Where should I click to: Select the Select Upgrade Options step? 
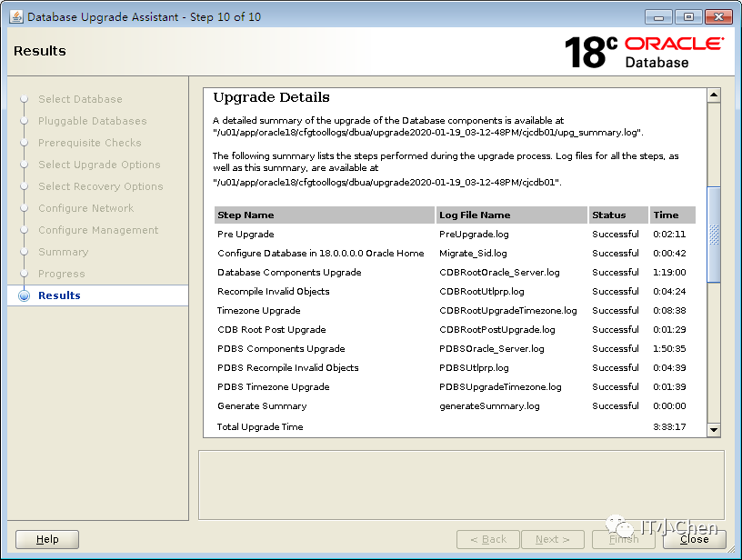click(99, 165)
